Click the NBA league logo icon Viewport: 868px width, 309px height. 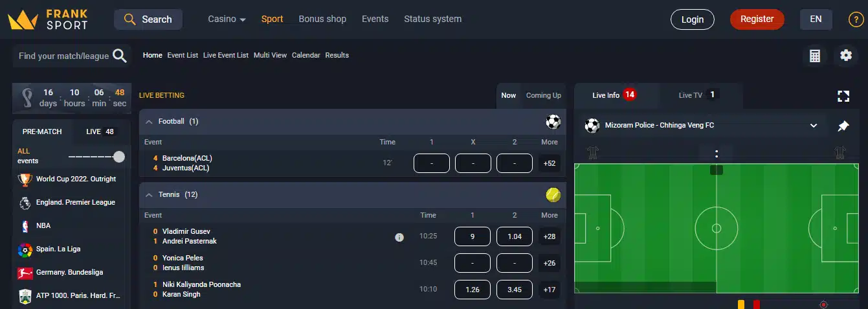[25, 226]
